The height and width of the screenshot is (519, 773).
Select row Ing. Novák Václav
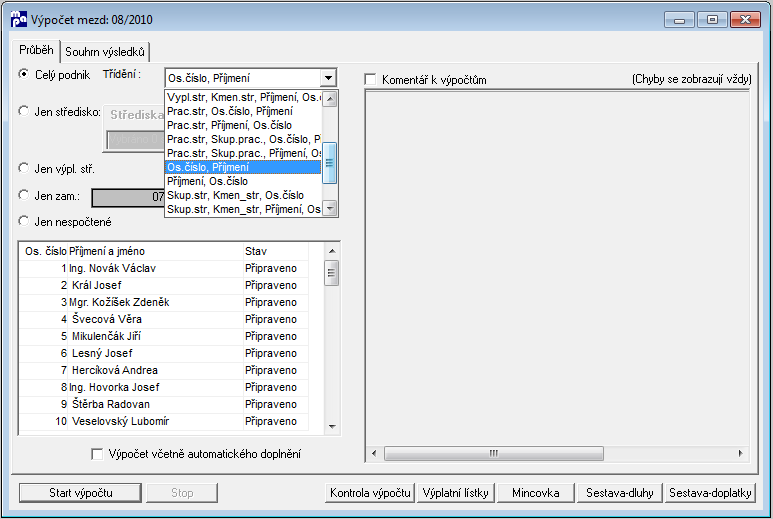[x=164, y=268]
